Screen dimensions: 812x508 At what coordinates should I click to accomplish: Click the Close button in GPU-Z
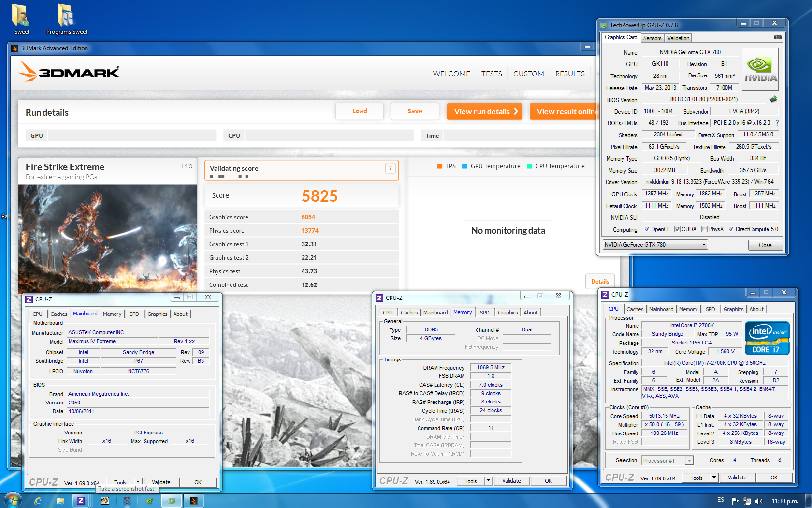click(765, 245)
